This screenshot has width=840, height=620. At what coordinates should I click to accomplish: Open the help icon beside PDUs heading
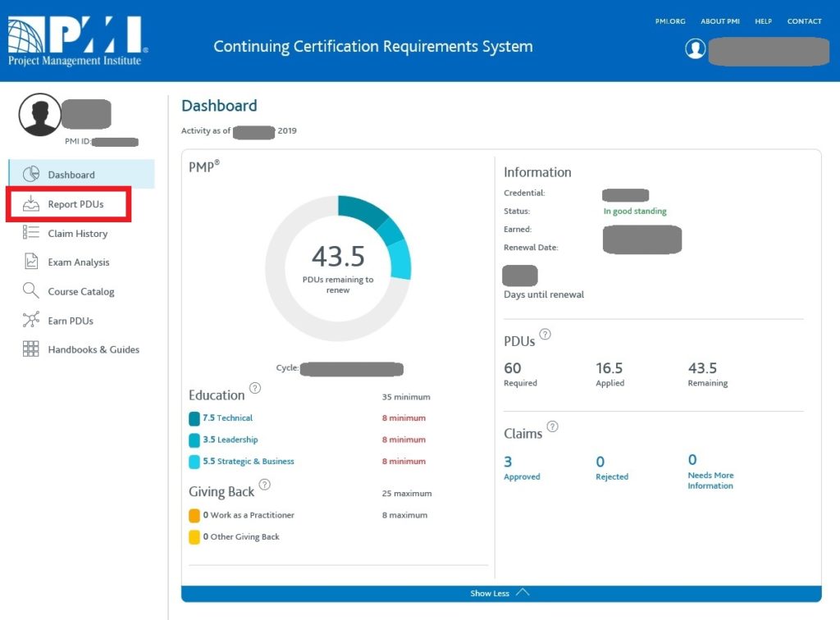click(545, 334)
